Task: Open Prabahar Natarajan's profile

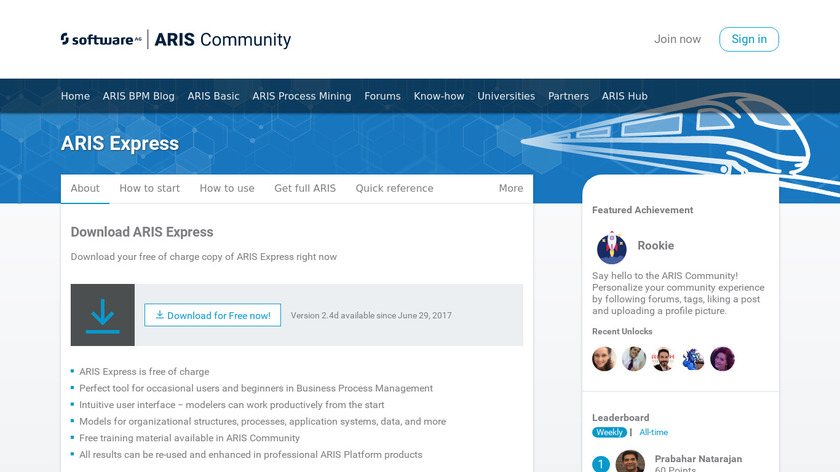Action: coord(698,459)
